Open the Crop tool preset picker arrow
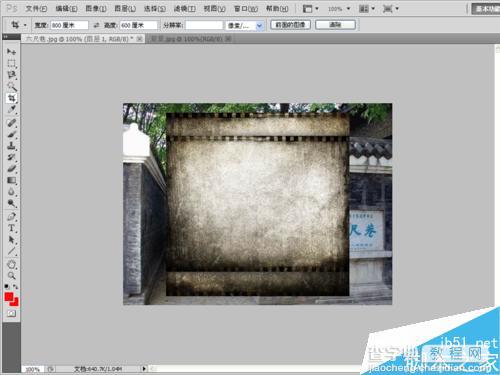This screenshot has height=375, width=500. [25, 25]
